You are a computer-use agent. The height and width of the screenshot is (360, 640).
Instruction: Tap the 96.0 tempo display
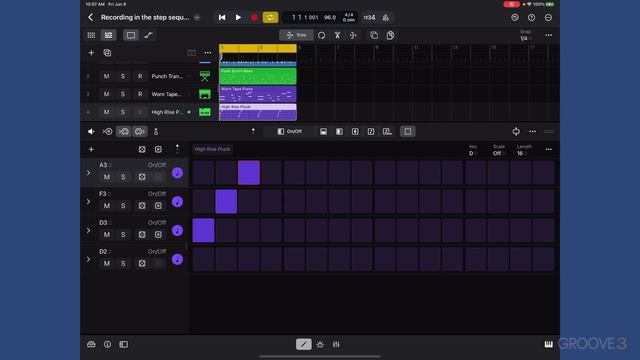coord(330,18)
